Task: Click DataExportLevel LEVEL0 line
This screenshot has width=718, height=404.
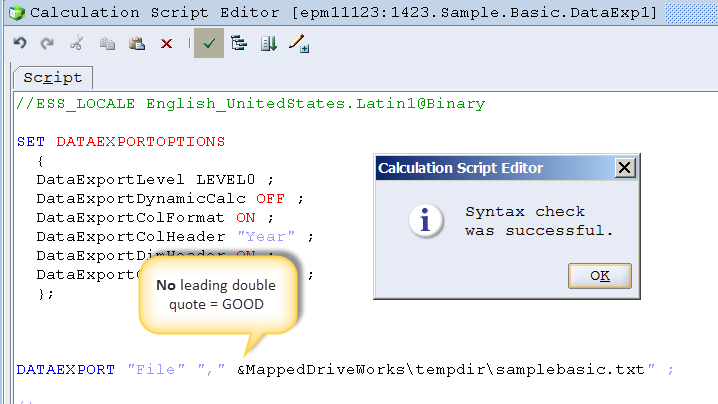Action: pos(155,180)
